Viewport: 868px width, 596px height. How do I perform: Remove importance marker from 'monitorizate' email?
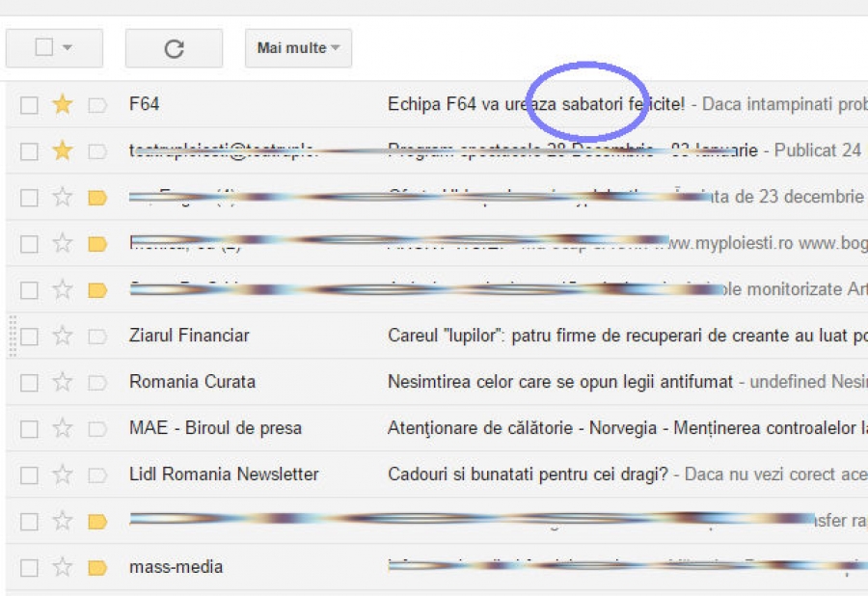pos(97,290)
